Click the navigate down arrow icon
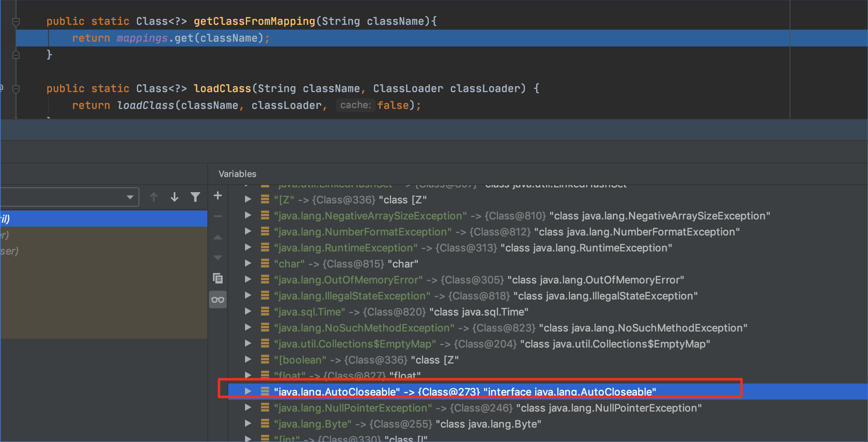The height and width of the screenshot is (442, 868). pyautogui.click(x=174, y=197)
